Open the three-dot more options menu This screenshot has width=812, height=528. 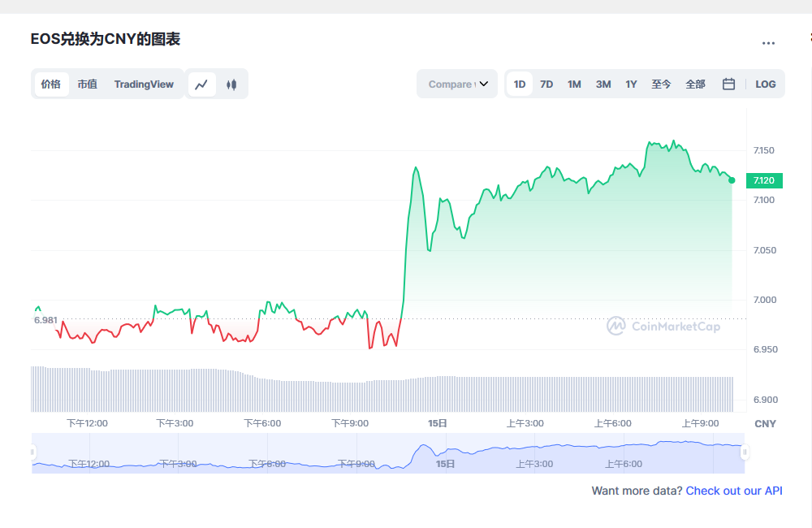[768, 44]
